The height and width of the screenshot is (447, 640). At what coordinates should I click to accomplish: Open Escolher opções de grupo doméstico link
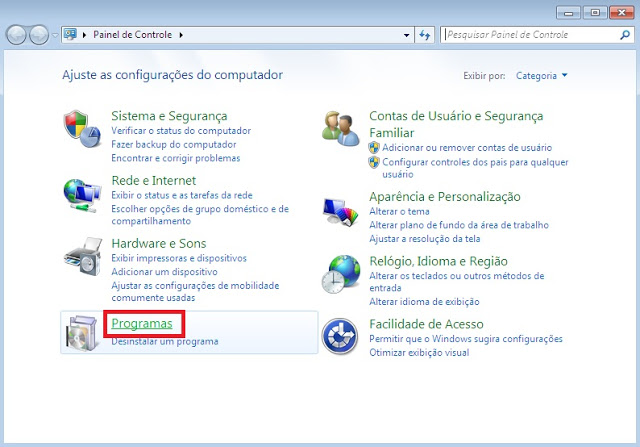click(200, 215)
